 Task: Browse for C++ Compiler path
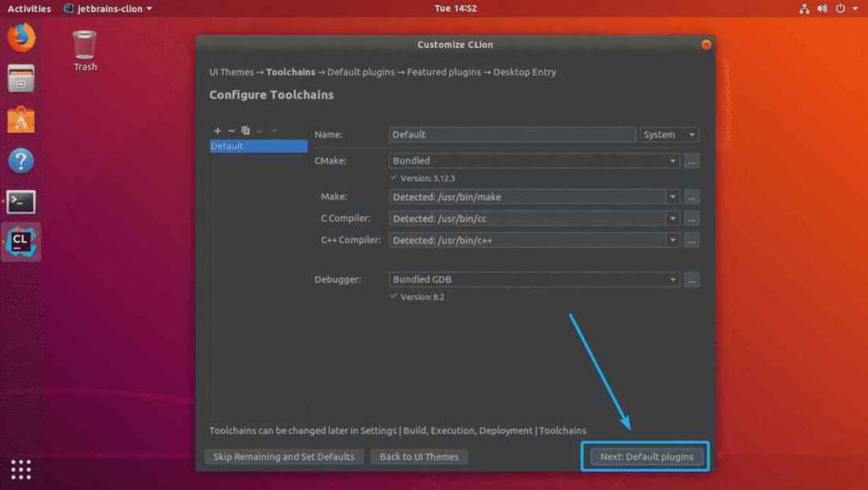[692, 240]
